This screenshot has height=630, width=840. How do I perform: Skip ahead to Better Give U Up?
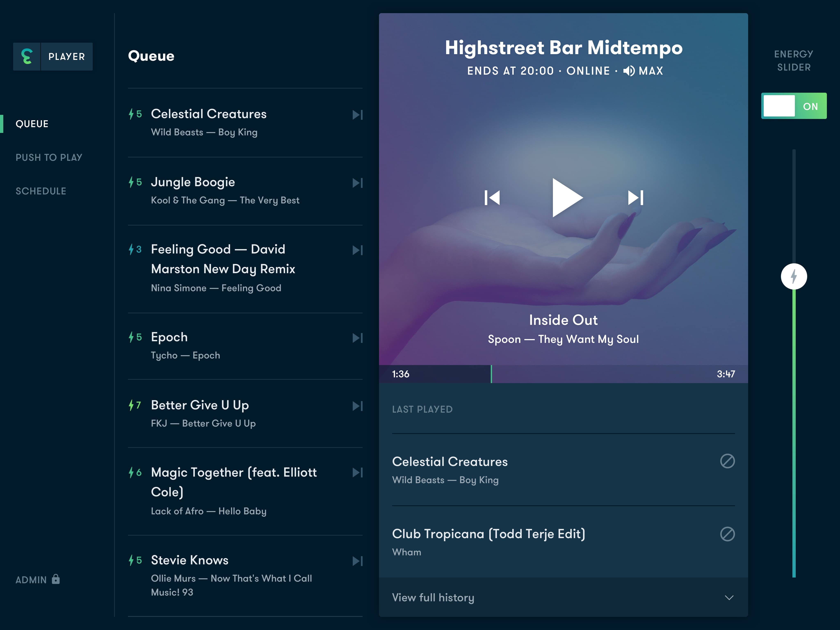[357, 406]
